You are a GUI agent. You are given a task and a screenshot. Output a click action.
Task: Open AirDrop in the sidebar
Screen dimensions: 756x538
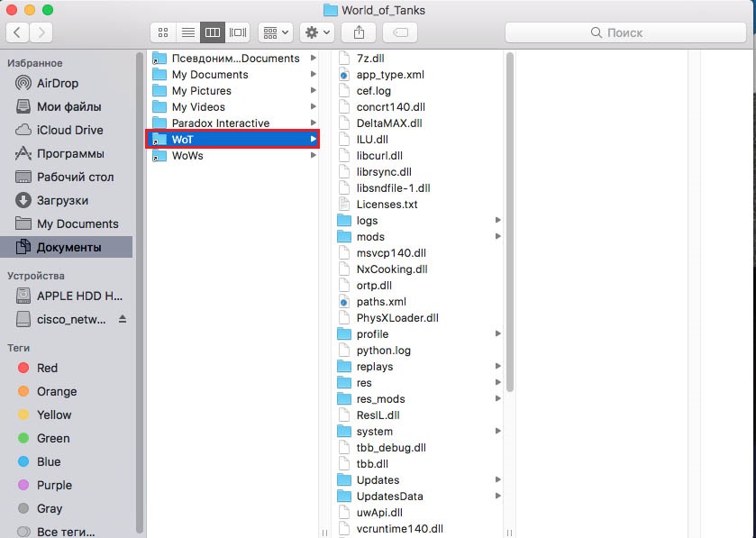point(67,83)
